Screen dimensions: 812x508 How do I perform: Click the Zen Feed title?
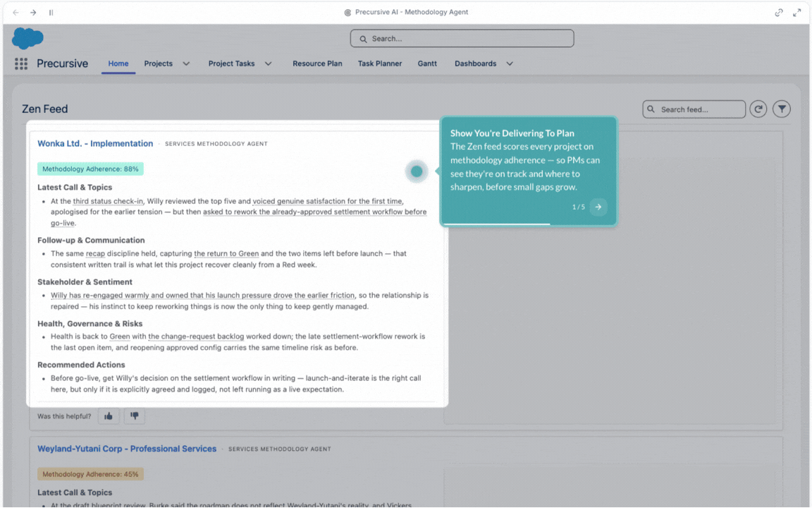tap(44, 109)
